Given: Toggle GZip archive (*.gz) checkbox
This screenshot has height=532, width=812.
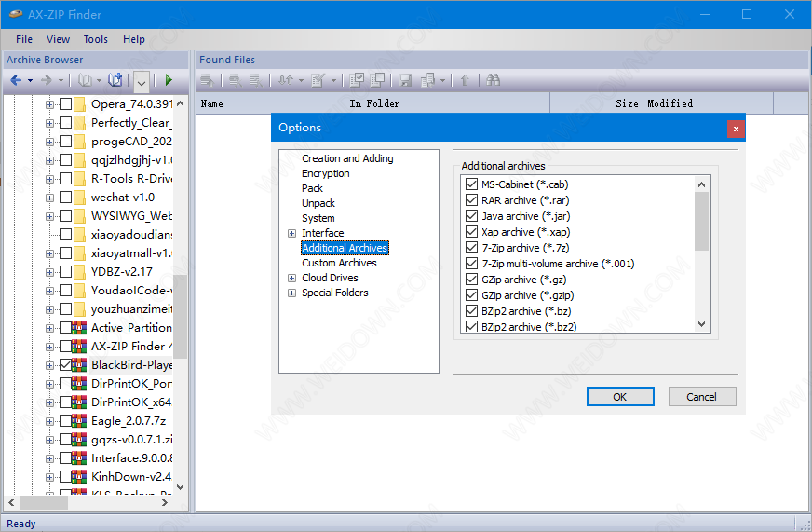Looking at the screenshot, I should pyautogui.click(x=471, y=280).
